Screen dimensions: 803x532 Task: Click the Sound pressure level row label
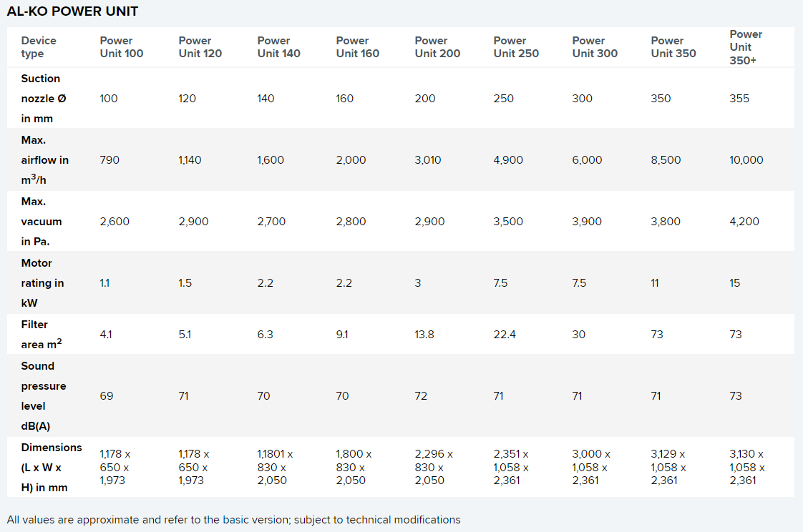point(44,396)
